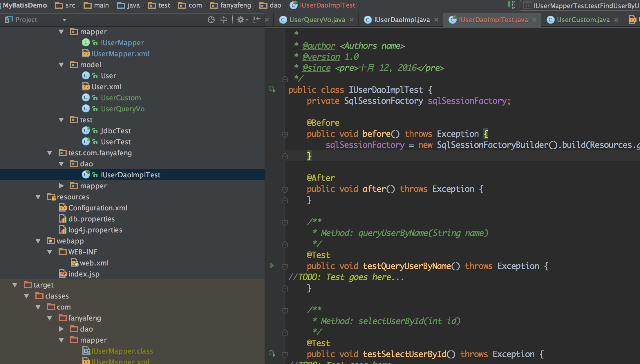
Task: Open Project panel settings gear
Action: (x=243, y=20)
